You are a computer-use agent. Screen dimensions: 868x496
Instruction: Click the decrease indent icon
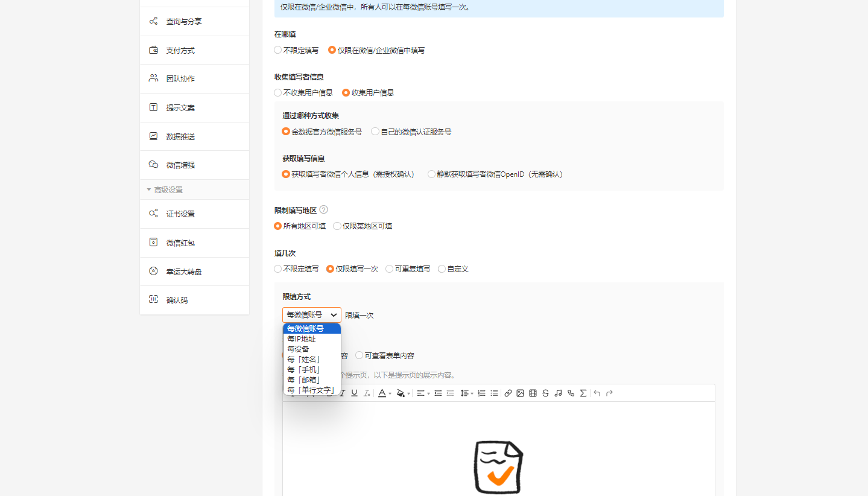click(450, 393)
